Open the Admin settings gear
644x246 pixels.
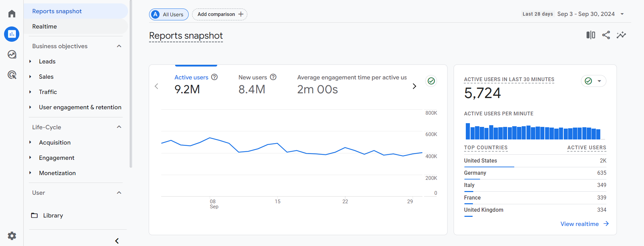12,236
